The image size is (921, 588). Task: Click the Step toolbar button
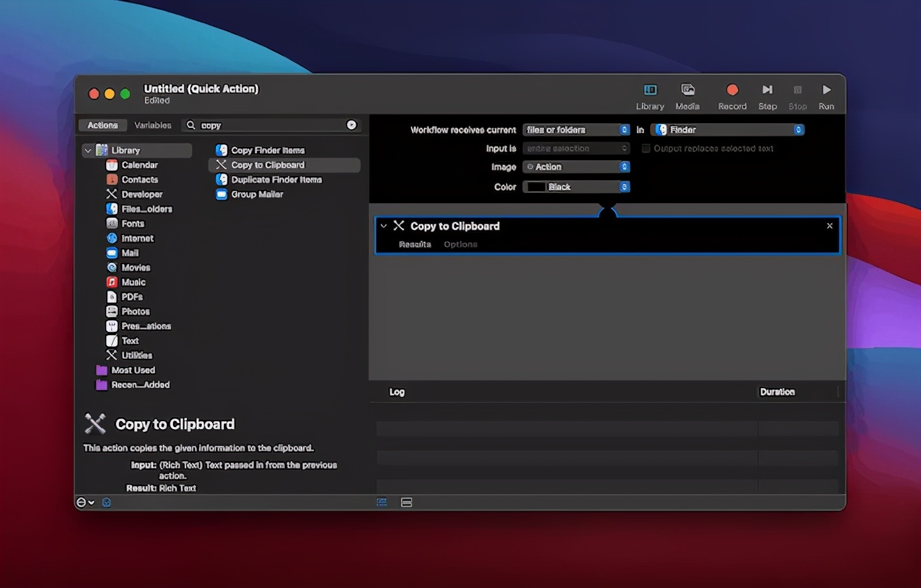[x=767, y=90]
